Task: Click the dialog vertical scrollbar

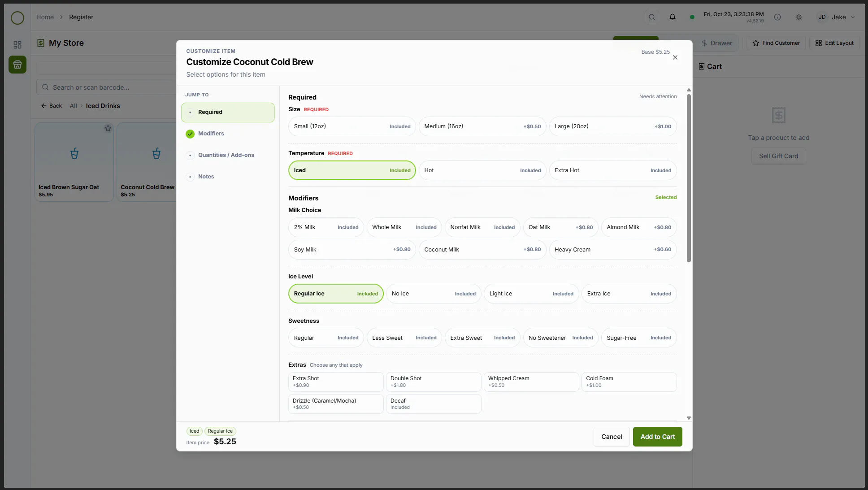Action: 689,178
